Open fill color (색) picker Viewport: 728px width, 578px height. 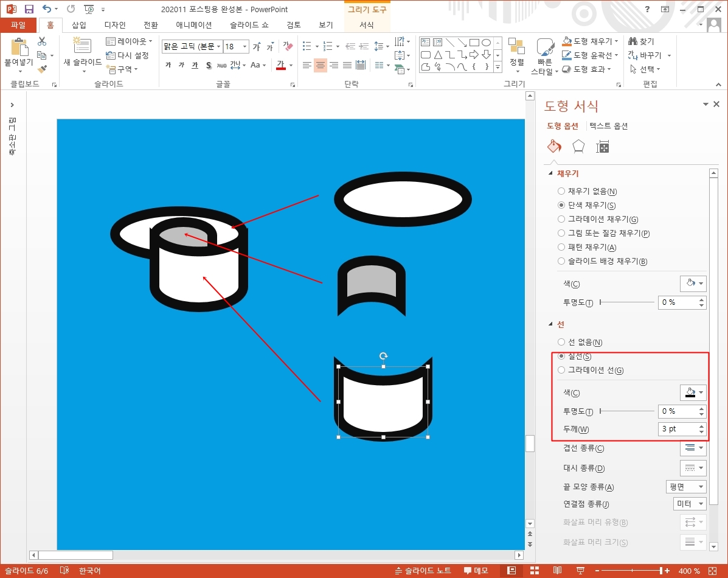click(x=693, y=283)
